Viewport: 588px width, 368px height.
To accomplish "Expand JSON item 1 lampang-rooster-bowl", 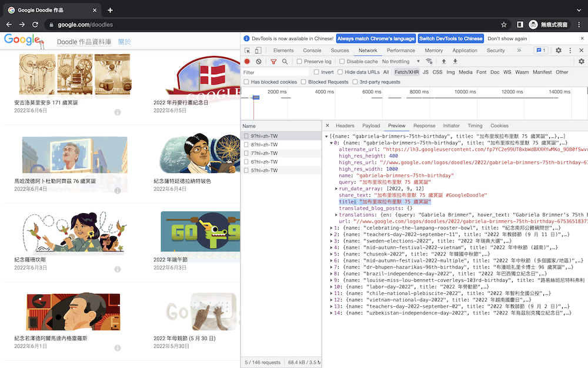I will pos(331,228).
